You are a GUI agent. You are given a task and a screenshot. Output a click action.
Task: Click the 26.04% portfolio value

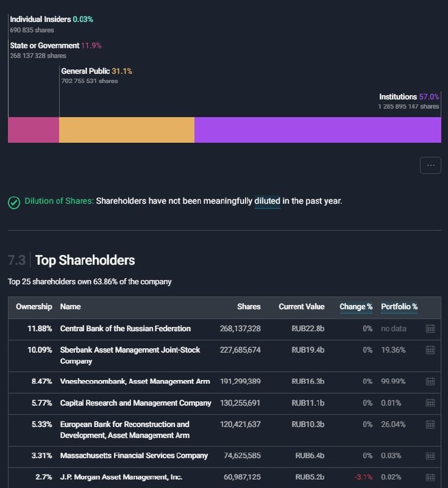click(393, 425)
